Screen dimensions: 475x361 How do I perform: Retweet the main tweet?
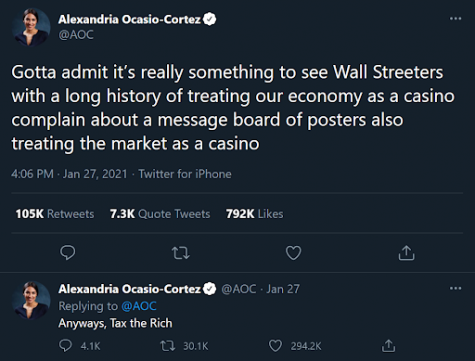(x=181, y=253)
